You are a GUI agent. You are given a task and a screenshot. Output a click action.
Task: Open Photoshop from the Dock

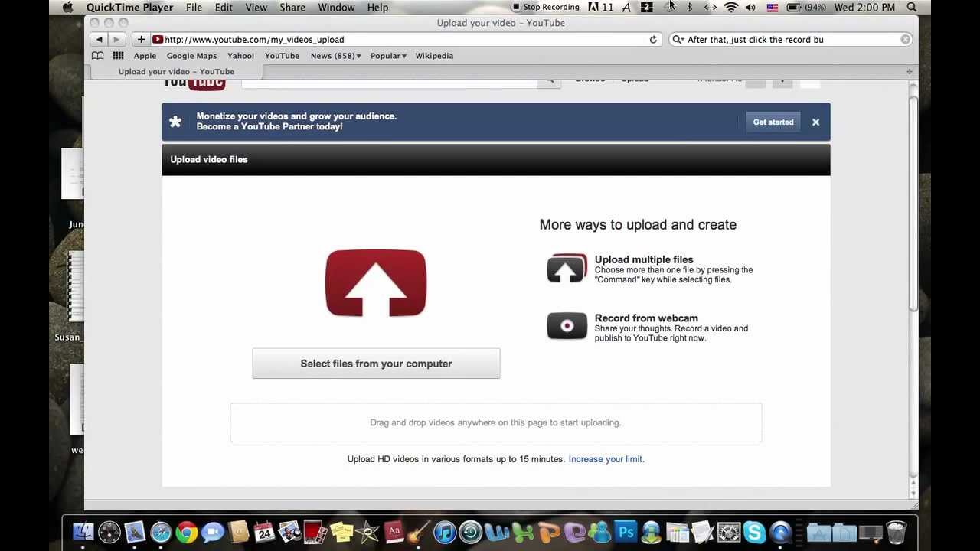pyautogui.click(x=626, y=532)
